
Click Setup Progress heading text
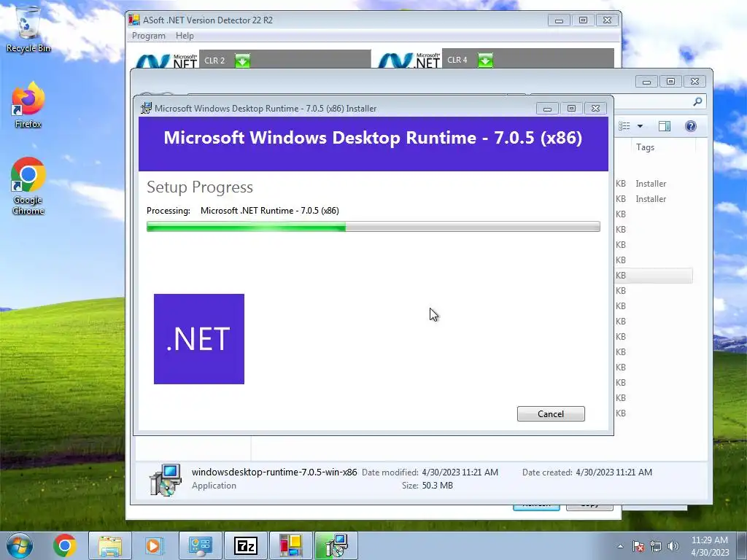200,187
